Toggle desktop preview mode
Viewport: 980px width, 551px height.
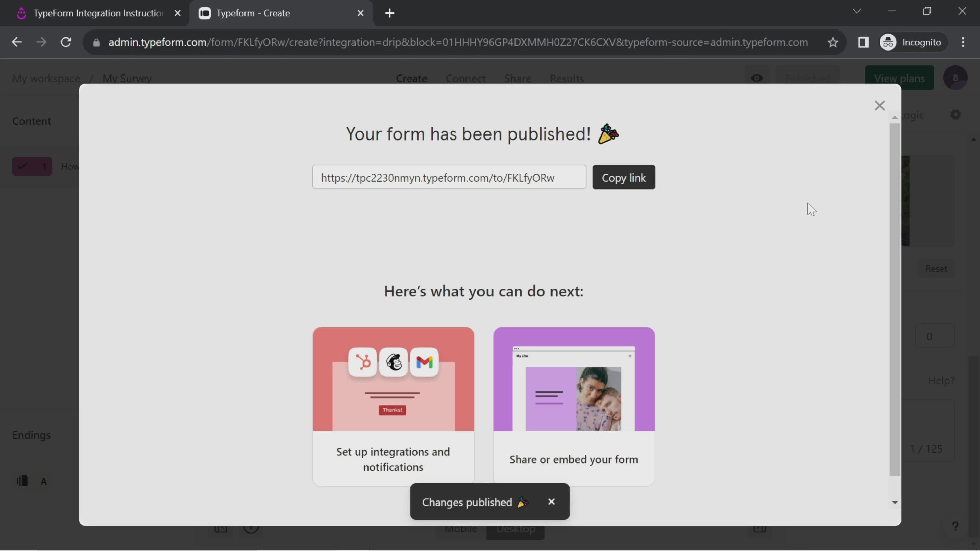pos(515,528)
